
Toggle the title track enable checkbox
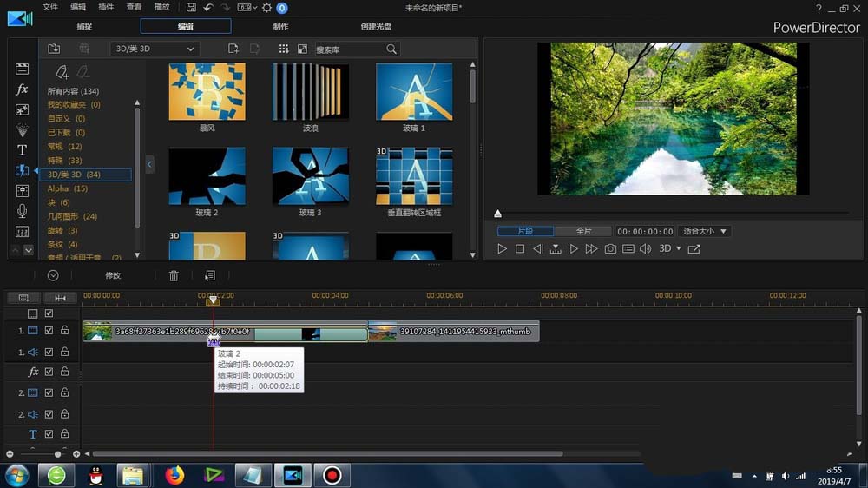point(49,433)
